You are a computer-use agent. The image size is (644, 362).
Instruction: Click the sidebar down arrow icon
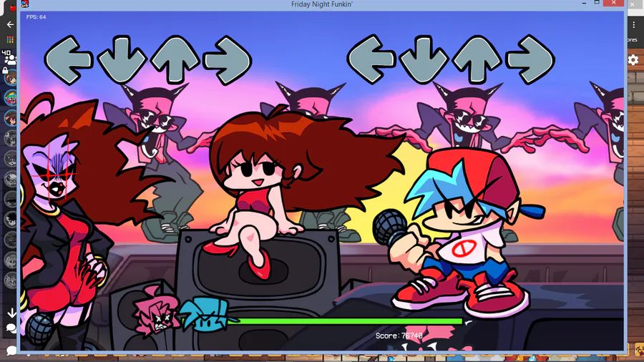[x=11, y=313]
